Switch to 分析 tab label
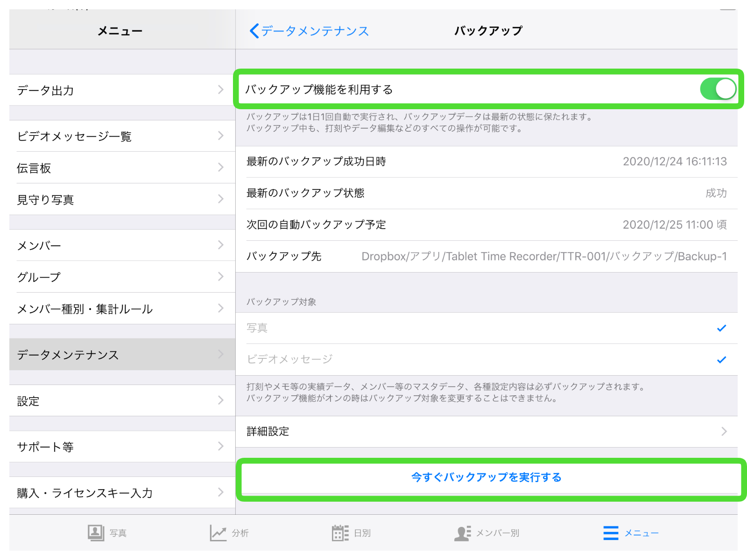747x560 pixels. (240, 533)
